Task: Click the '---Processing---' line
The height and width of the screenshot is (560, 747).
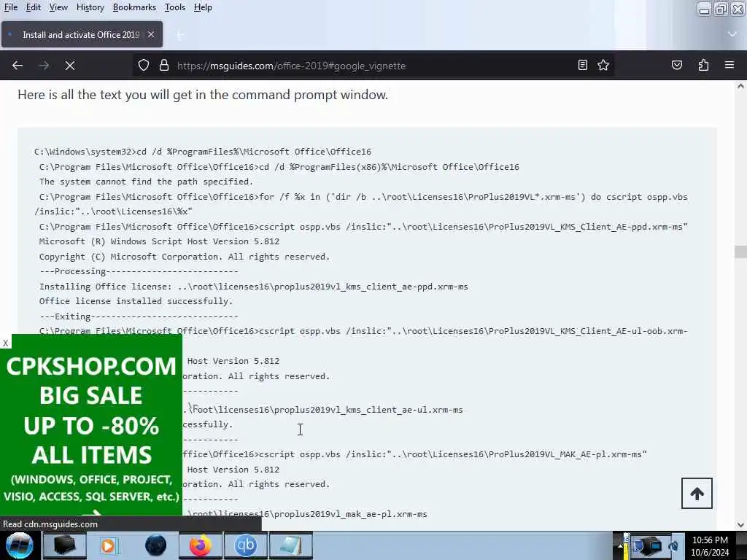Action: tap(139, 271)
